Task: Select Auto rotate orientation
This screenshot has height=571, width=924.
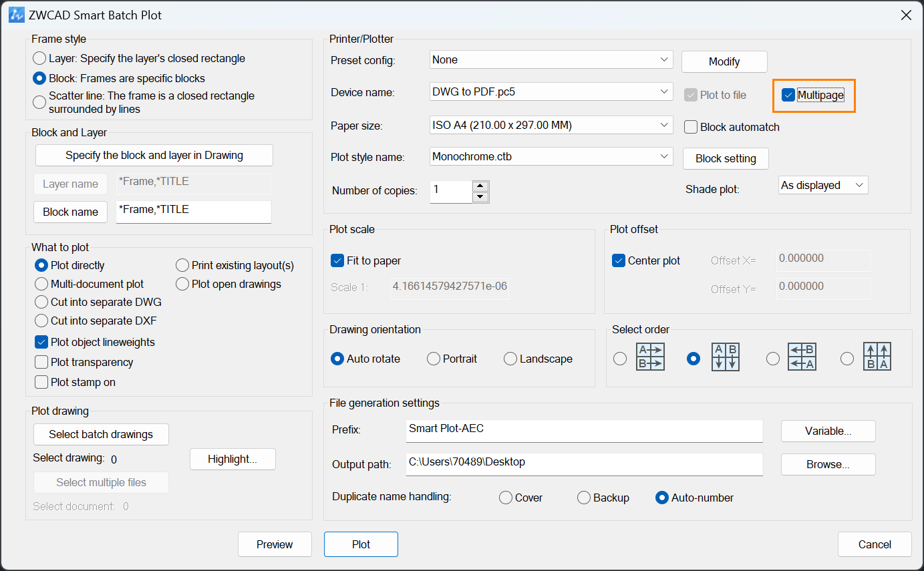Action: pos(337,359)
